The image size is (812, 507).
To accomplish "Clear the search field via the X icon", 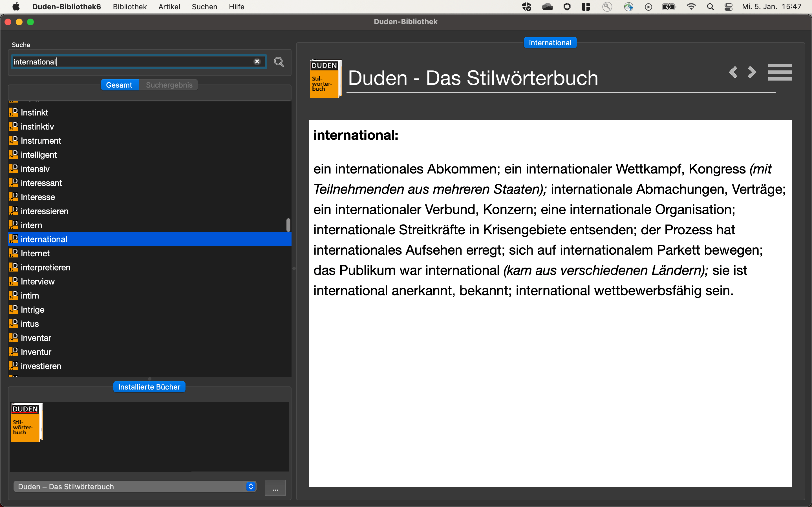I will pyautogui.click(x=257, y=61).
